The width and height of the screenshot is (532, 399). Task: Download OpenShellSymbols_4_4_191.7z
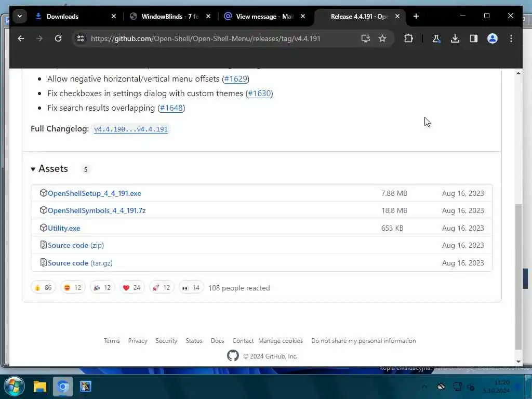click(97, 211)
